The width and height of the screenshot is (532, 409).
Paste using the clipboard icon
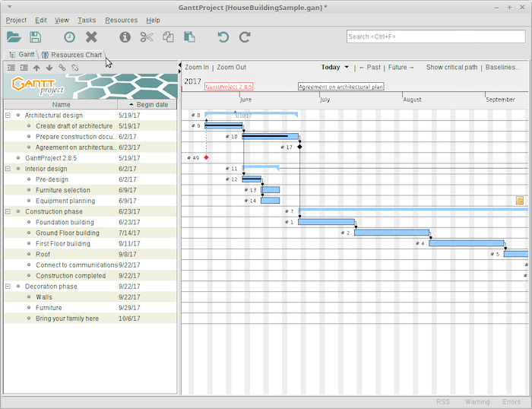coord(189,36)
